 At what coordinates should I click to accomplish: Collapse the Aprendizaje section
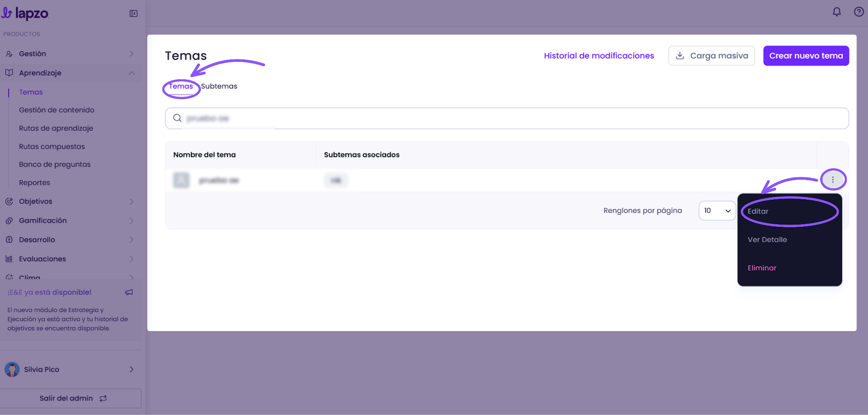[131, 73]
